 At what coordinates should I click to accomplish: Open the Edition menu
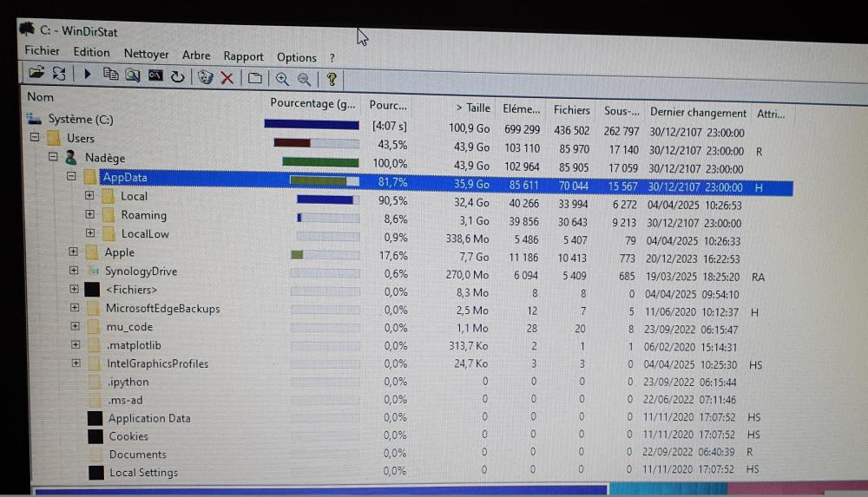click(x=91, y=52)
